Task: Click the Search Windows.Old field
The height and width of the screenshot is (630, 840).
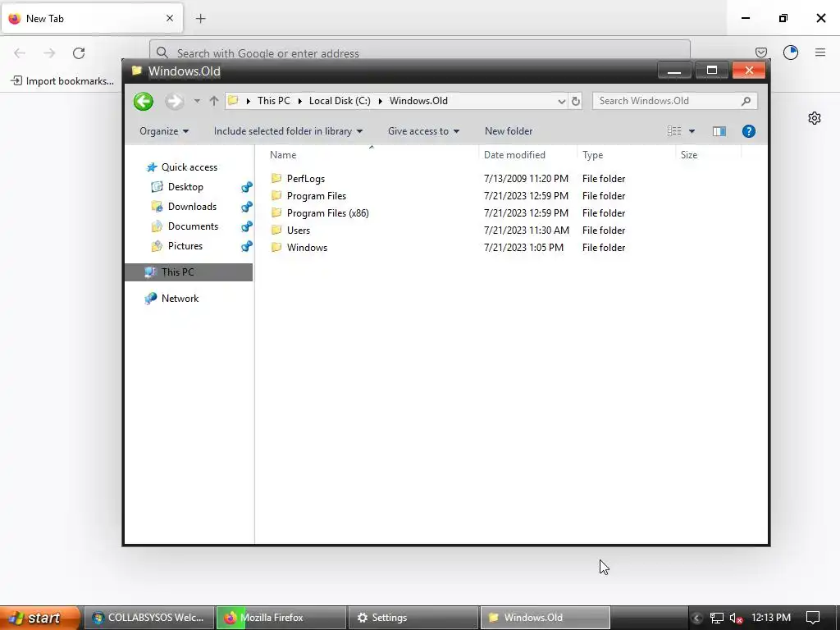Action: click(675, 101)
